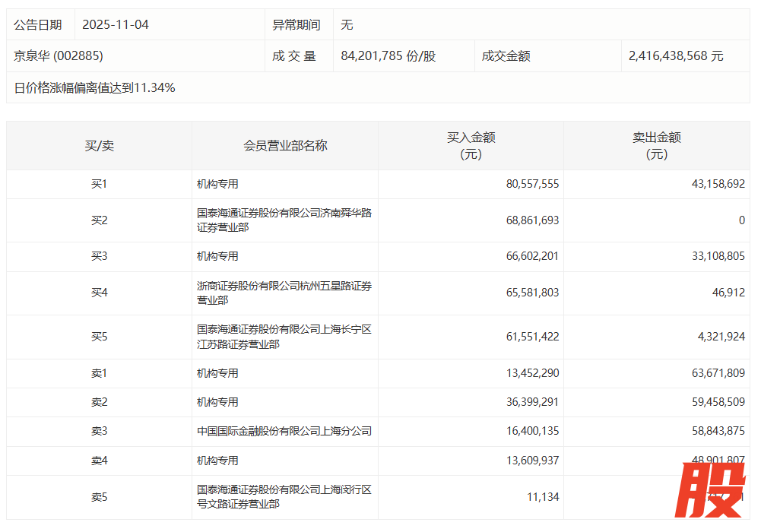Click the stock name 京泉华 (002885)
This screenshot has height=532, width=761.
click(59, 55)
